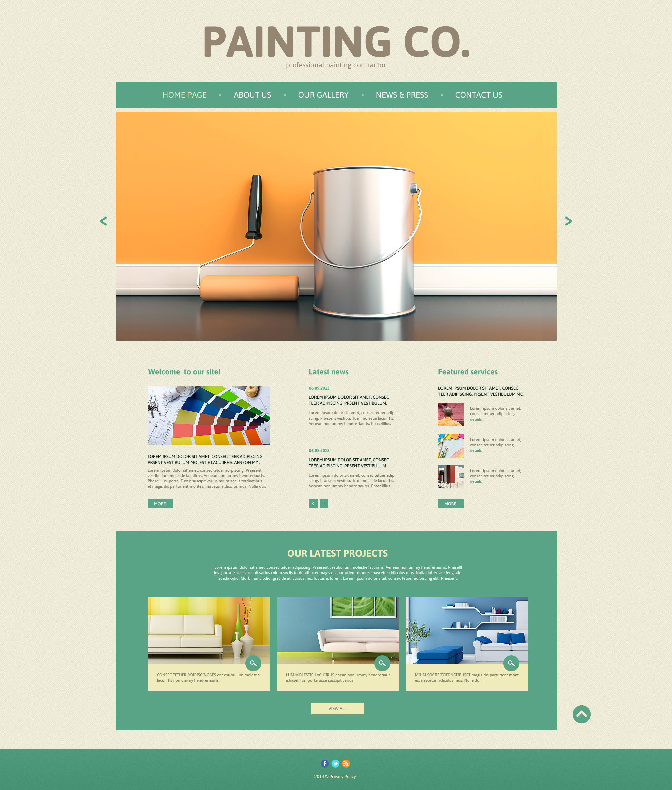
Task: Click the previous news pagination button
Action: coord(312,504)
